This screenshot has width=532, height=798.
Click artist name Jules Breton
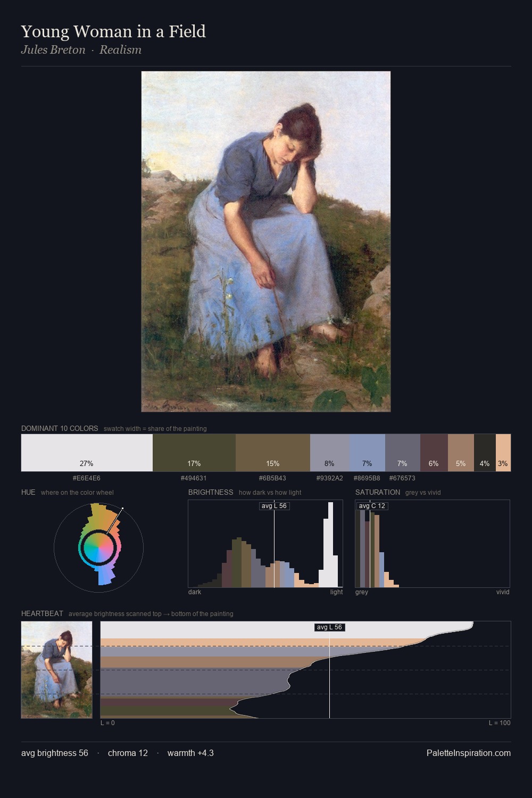click(53, 50)
